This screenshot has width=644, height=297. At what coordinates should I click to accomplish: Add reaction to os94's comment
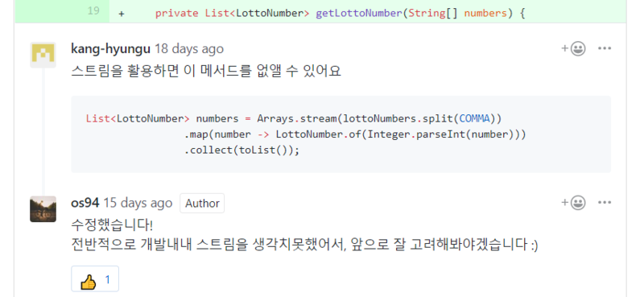[x=573, y=203]
